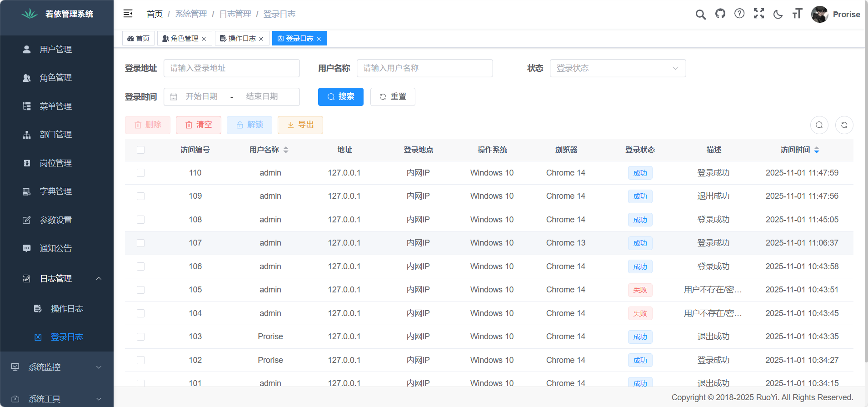This screenshot has width=868, height=407.
Task: Open the header search magnifier icon
Action: (x=700, y=15)
